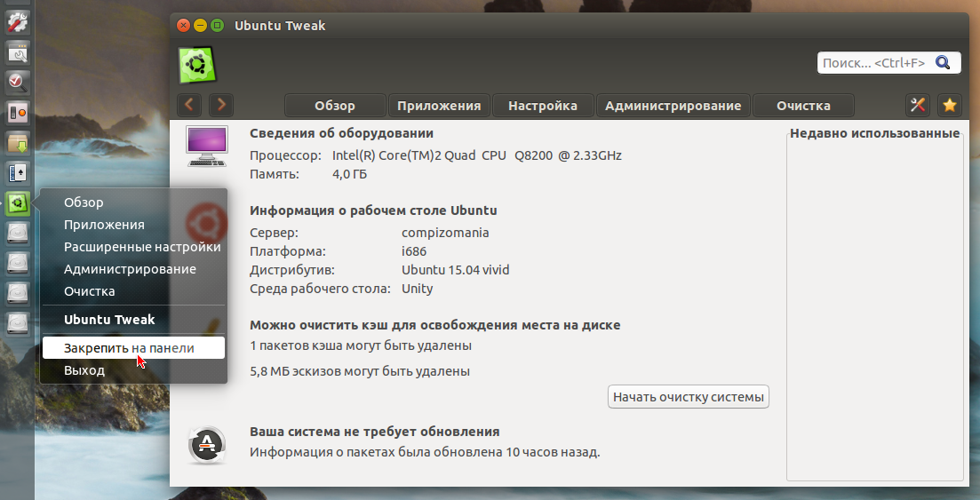Viewport: 980px width, 500px height.
Task: Click the Можно очистить кэш heading
Action: (435, 325)
